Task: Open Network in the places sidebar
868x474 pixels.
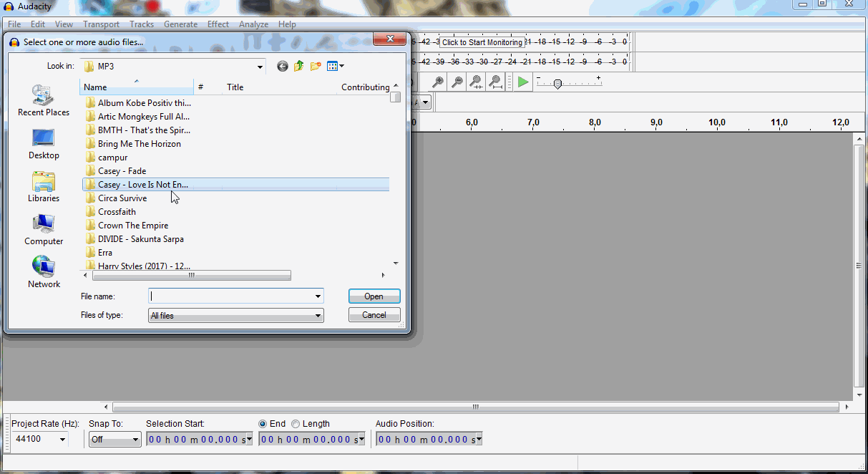Action: 44,273
